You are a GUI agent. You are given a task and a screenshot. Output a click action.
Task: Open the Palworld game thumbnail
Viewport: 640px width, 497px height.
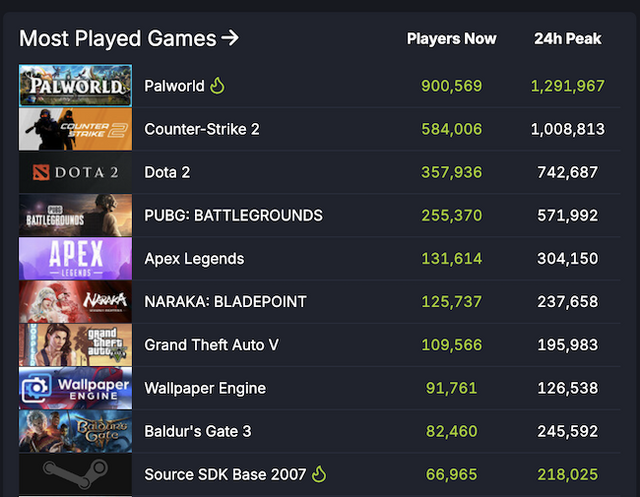[75, 86]
